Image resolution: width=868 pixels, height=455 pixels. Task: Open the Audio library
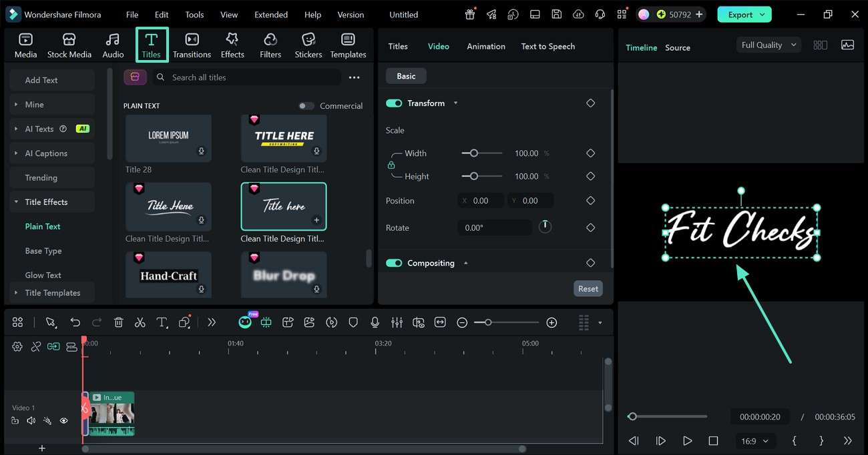113,45
